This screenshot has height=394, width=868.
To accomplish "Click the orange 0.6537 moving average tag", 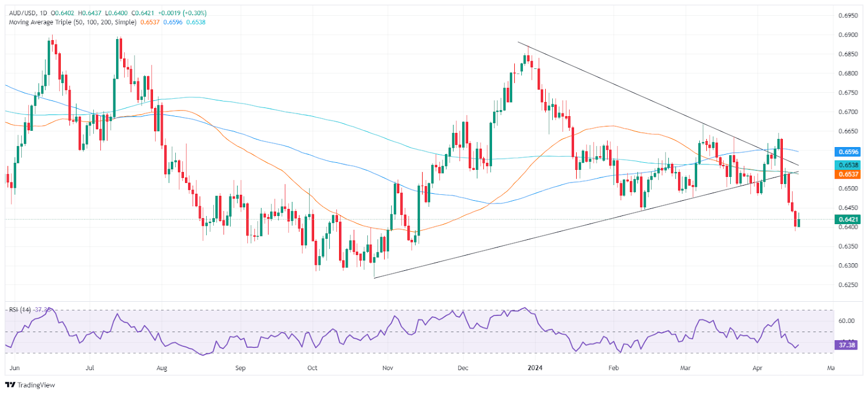I will [848, 174].
